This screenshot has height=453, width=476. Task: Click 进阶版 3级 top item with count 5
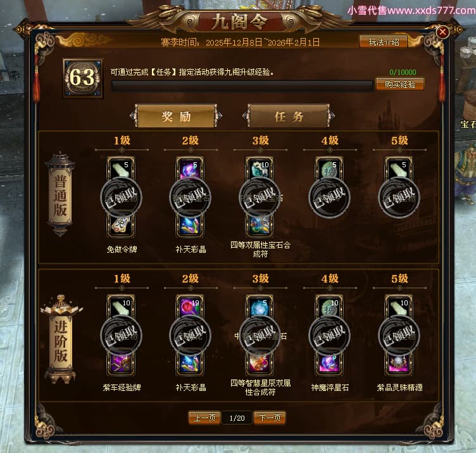click(x=260, y=307)
